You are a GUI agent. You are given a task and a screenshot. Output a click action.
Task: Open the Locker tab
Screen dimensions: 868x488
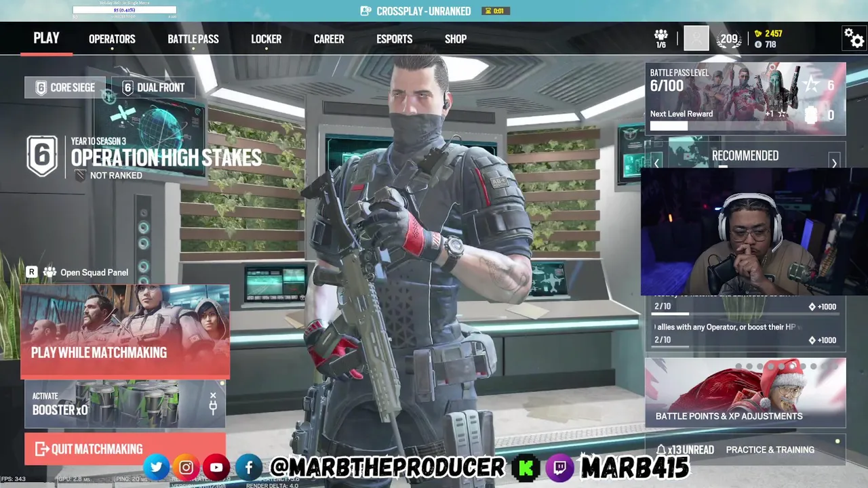point(266,39)
